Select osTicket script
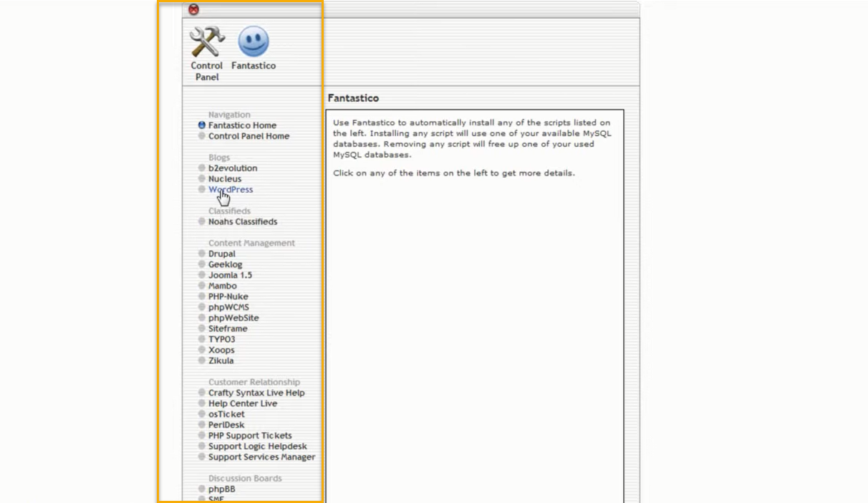This screenshot has width=868, height=503. 226,414
